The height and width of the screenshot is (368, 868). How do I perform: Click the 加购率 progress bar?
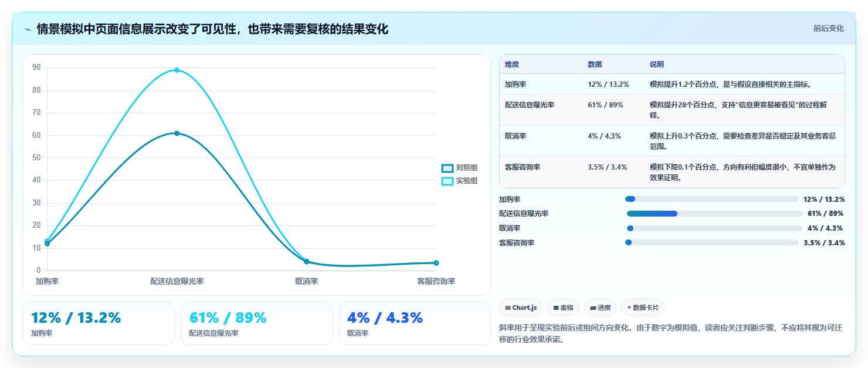pos(712,199)
